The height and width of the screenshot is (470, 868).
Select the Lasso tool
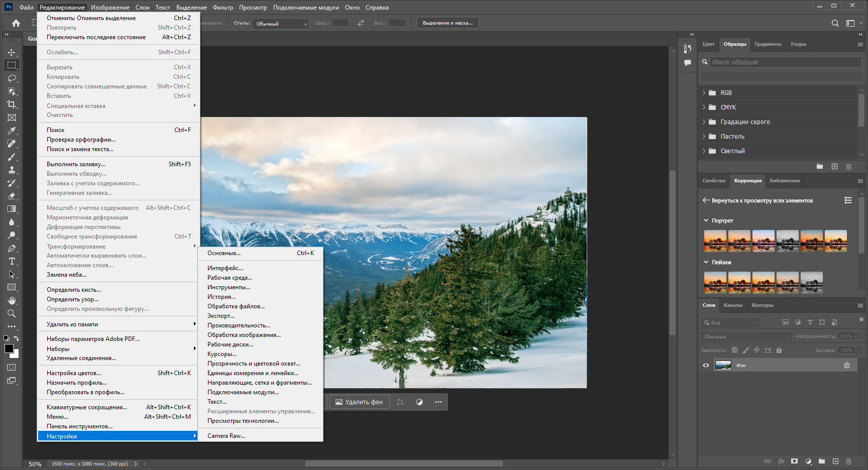(12, 78)
